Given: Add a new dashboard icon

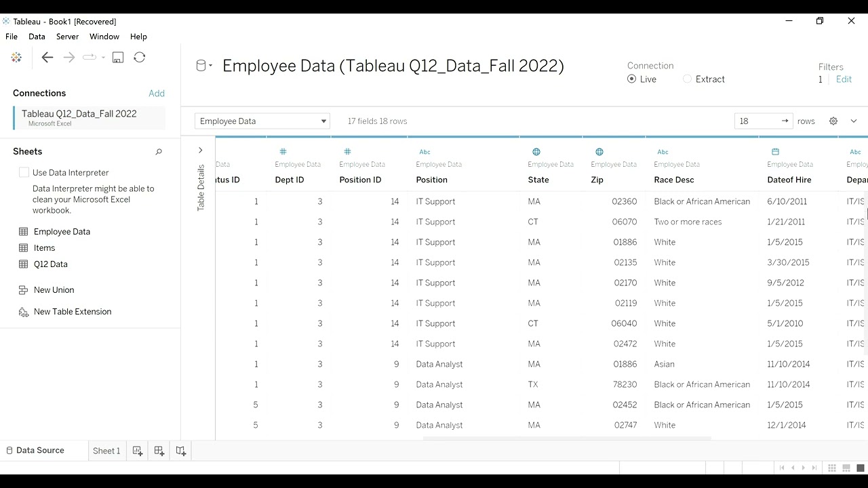Looking at the screenshot, I should click(x=159, y=451).
